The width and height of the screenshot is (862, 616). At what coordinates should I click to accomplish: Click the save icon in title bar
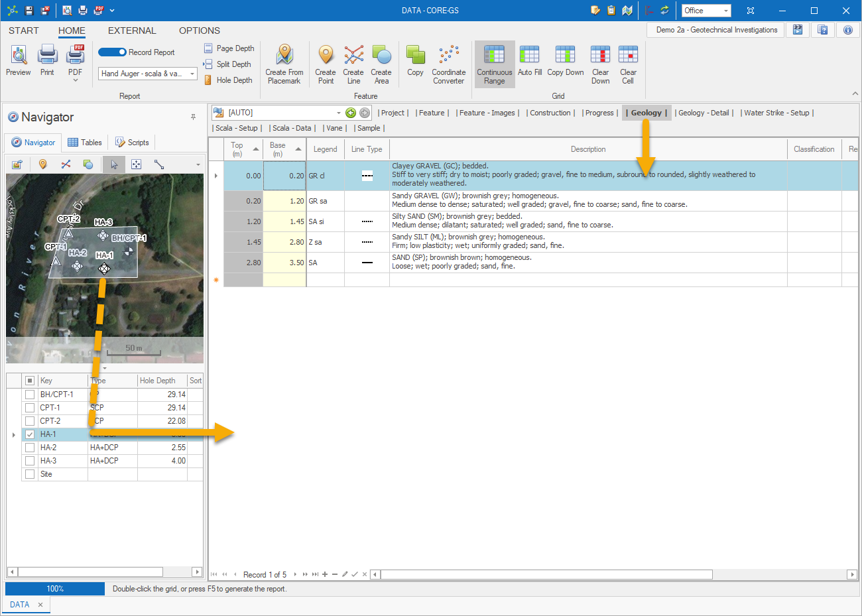click(29, 11)
